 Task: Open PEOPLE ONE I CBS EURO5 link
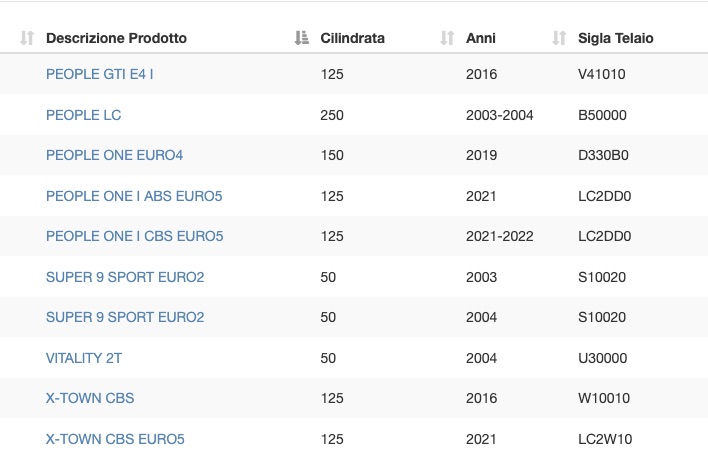pyautogui.click(x=135, y=236)
